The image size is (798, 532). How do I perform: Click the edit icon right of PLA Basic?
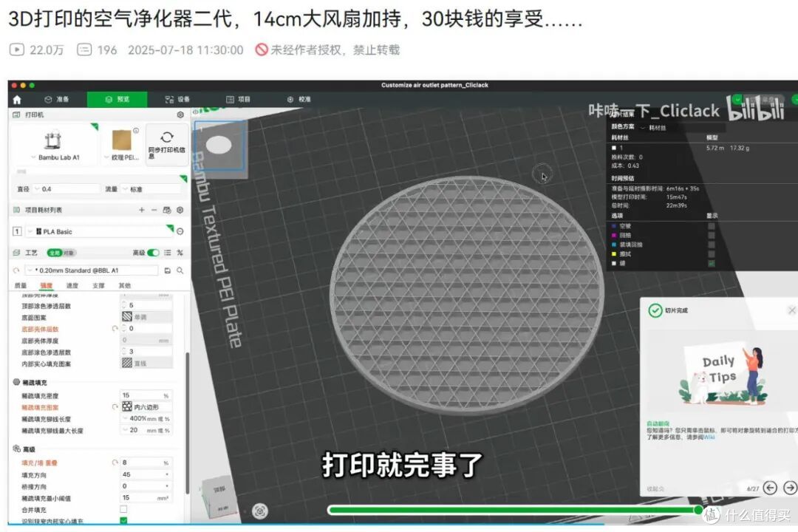pos(180,231)
